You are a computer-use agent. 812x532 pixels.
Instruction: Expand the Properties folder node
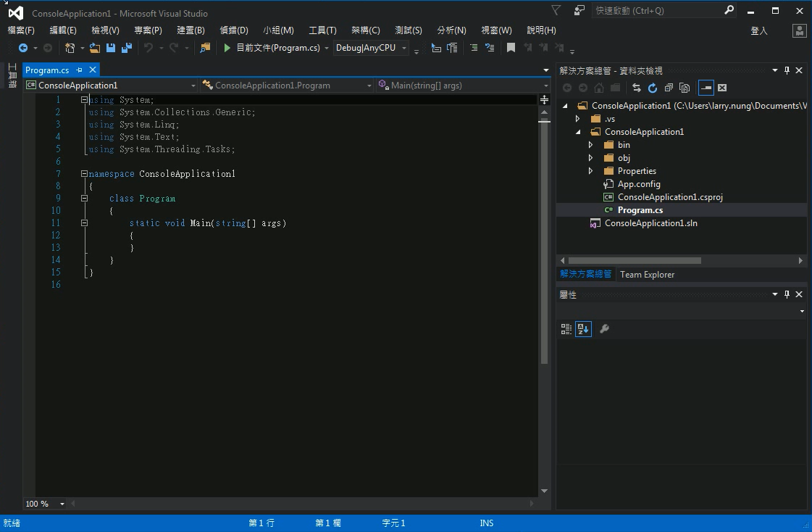pos(590,170)
